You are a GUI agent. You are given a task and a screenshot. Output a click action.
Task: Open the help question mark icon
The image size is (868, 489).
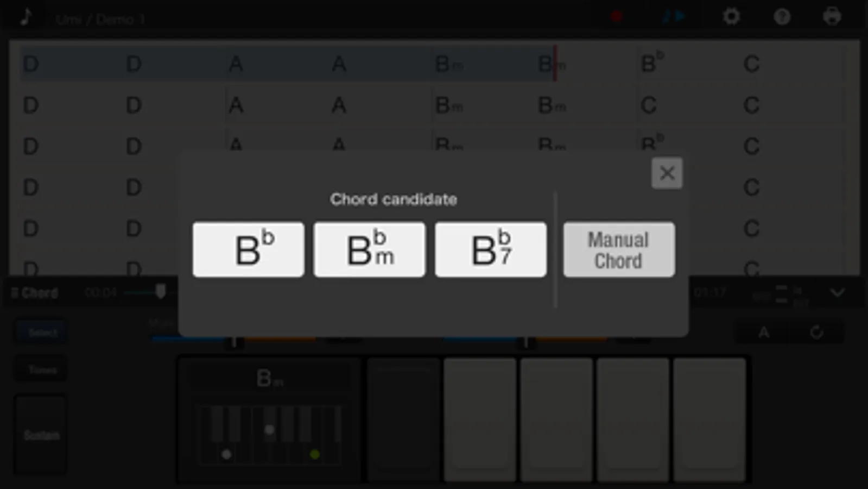pos(782,17)
